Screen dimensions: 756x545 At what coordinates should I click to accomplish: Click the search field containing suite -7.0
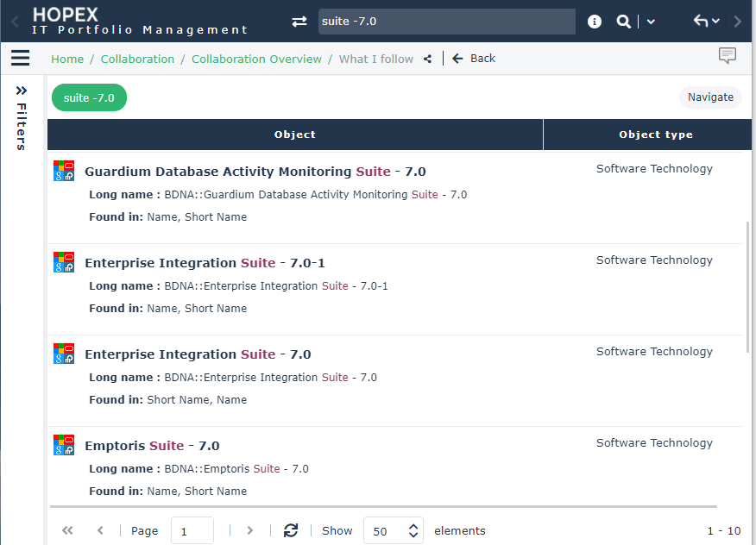445,22
